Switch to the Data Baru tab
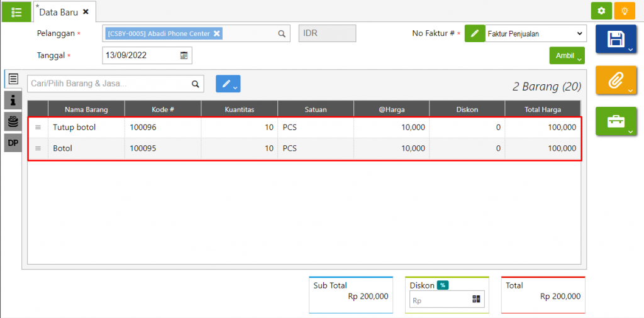This screenshot has width=644, height=318. pos(58,13)
